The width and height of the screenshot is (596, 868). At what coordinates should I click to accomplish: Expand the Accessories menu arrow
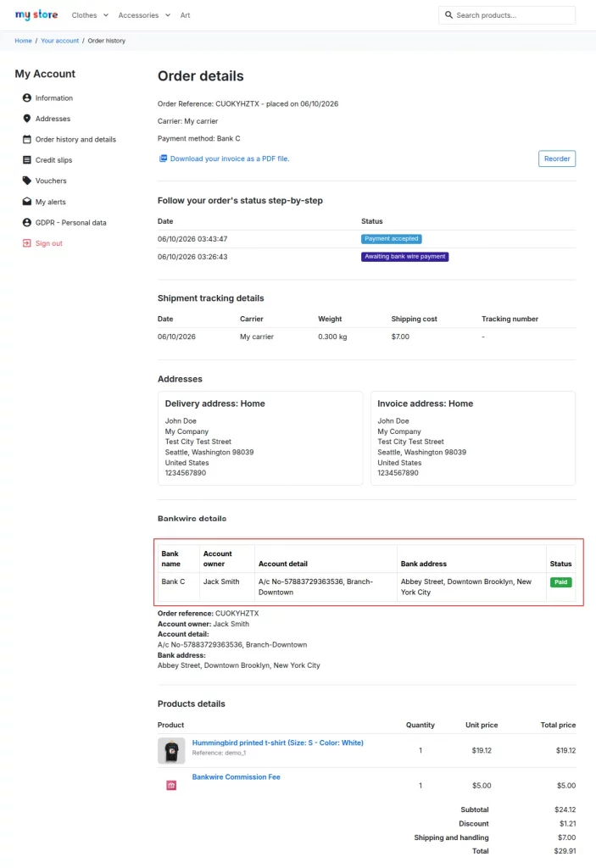point(168,15)
